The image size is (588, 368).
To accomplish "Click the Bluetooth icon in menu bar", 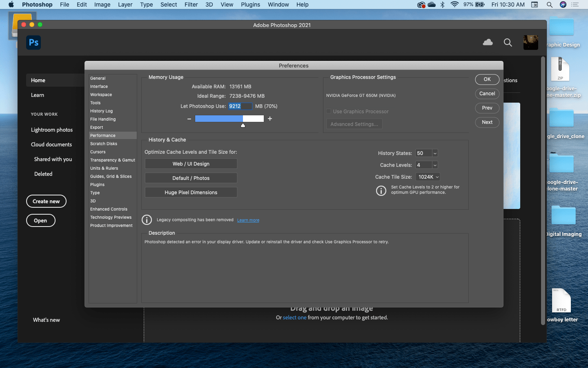I will coord(442,4).
